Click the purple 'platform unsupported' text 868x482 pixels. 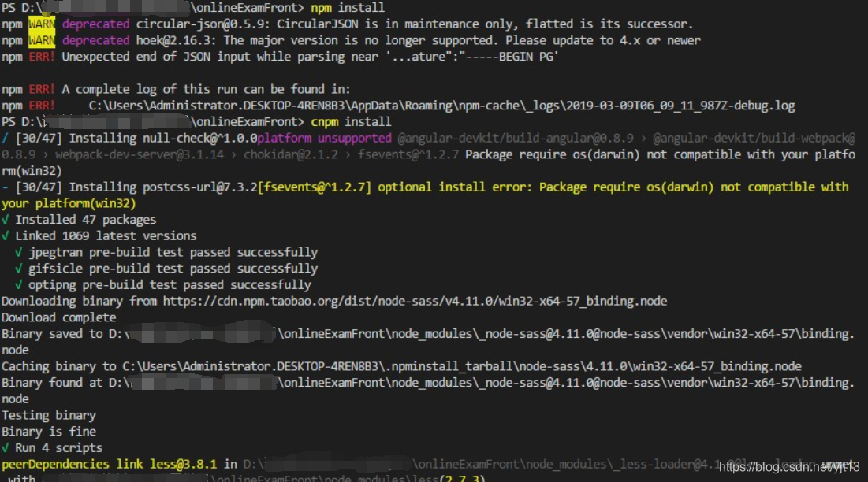pos(324,138)
